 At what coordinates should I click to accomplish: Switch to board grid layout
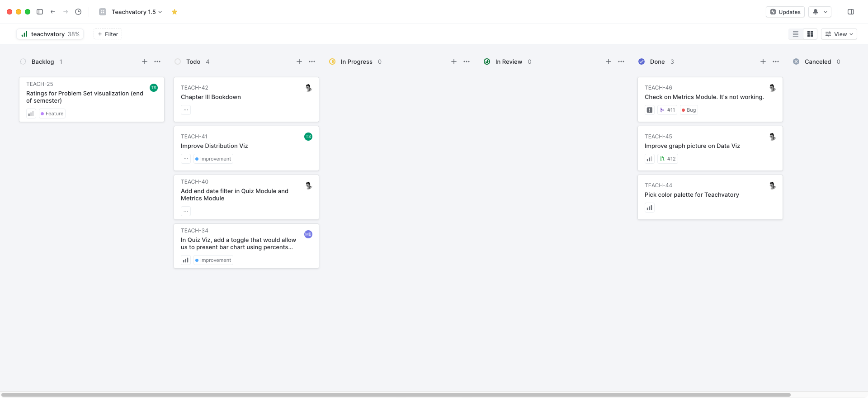click(x=810, y=34)
